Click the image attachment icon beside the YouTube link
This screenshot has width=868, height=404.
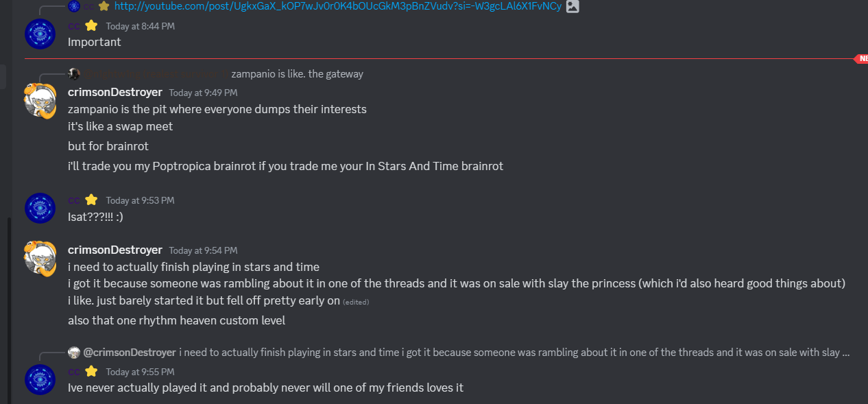(572, 6)
